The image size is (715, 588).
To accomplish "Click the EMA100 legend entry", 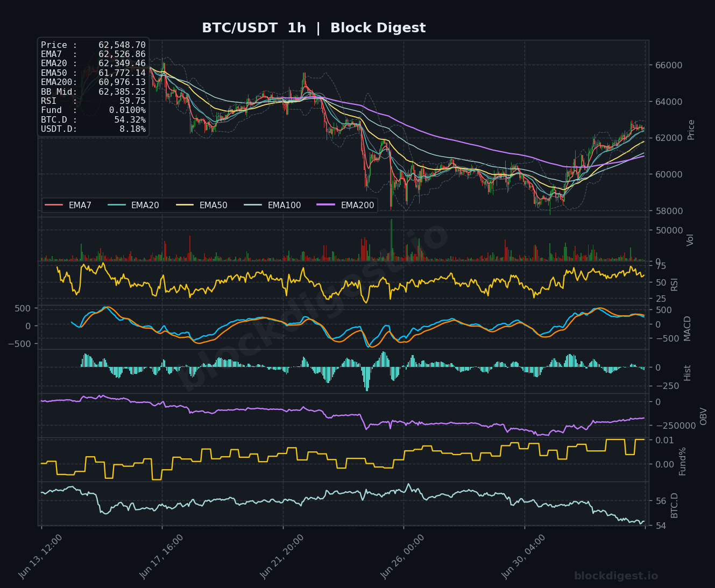I will click(x=272, y=206).
